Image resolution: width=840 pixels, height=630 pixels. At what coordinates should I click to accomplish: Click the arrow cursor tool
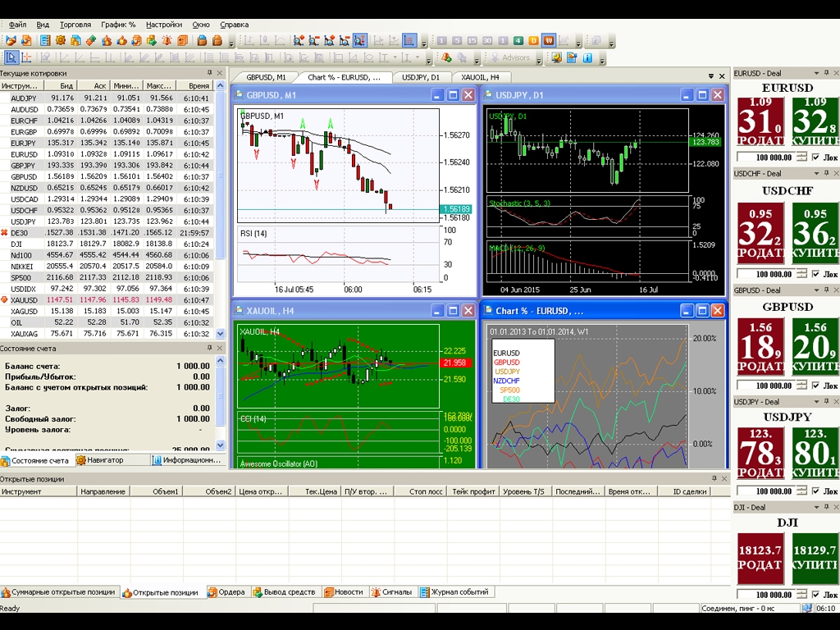click(x=11, y=57)
